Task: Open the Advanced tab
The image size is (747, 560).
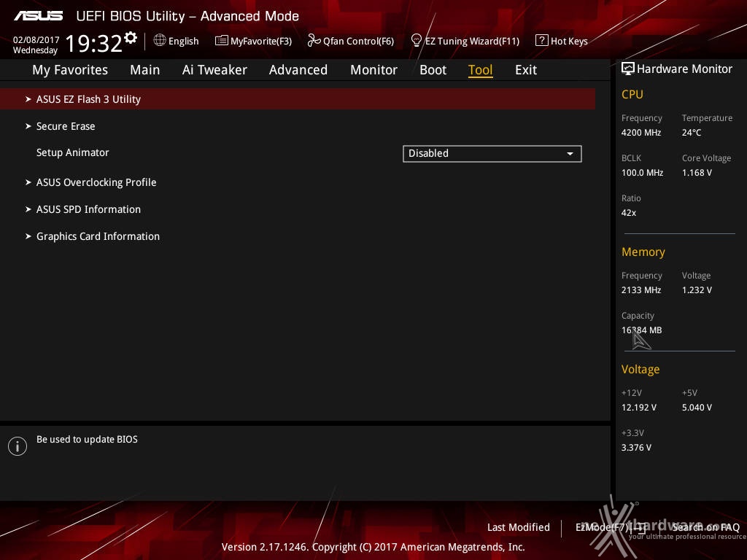Action: (298, 70)
